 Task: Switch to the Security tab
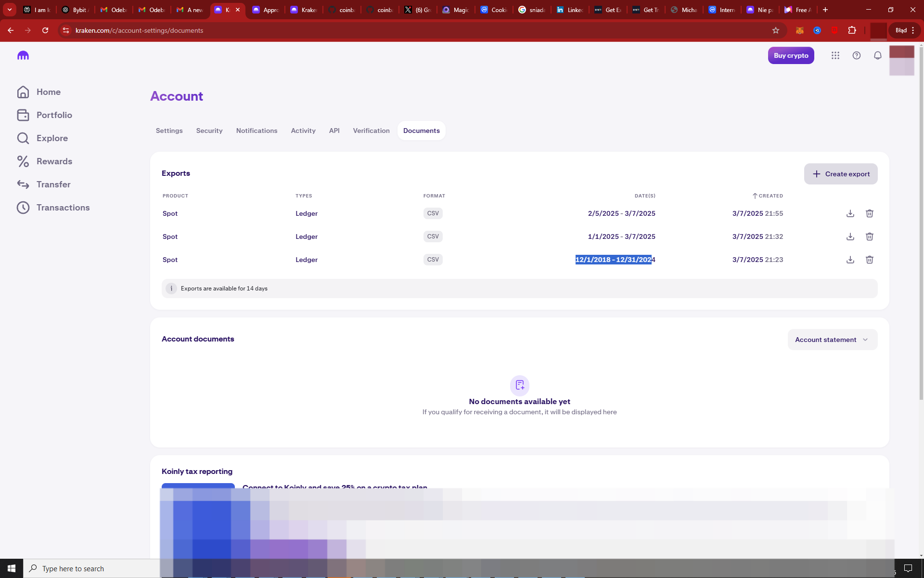click(209, 131)
